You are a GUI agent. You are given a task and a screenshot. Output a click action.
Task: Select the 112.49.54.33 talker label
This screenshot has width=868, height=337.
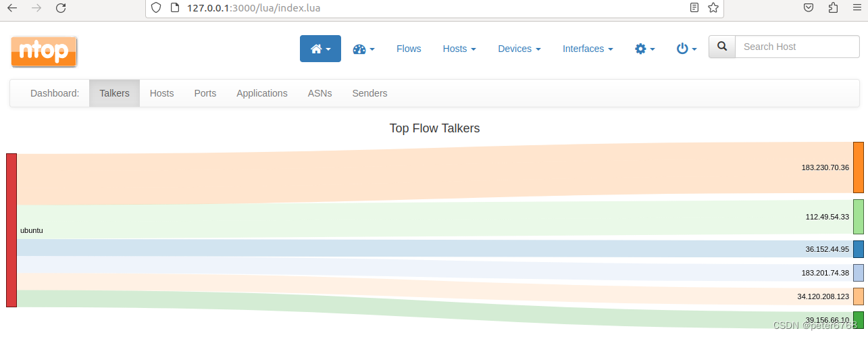click(x=827, y=217)
